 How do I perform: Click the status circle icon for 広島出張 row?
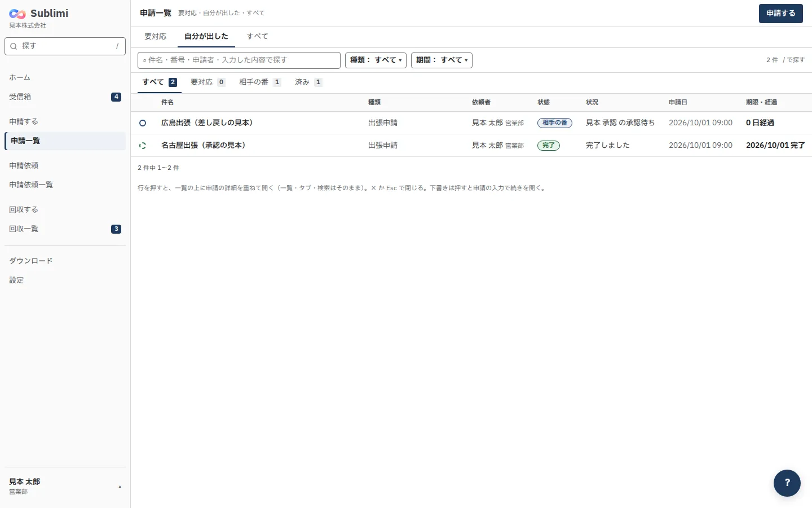143,123
